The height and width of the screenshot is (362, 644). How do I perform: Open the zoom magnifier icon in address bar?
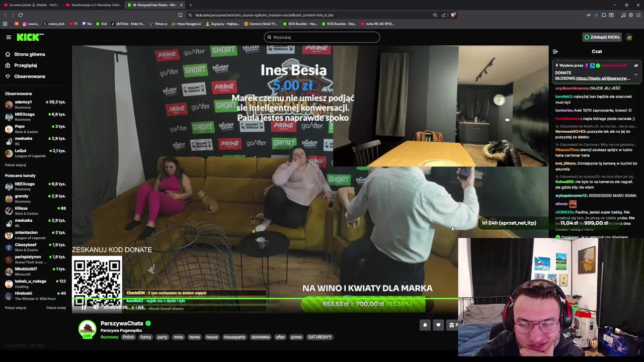pyautogui.click(x=435, y=15)
